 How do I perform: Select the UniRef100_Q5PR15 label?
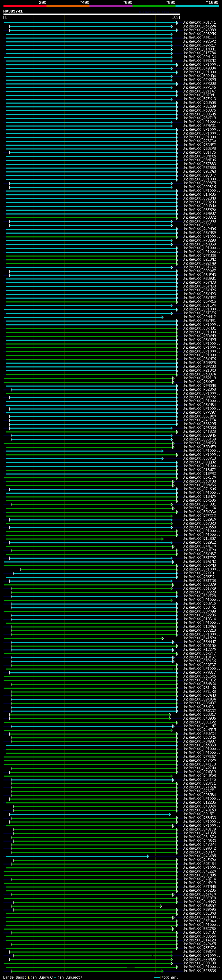click(199, 302)
